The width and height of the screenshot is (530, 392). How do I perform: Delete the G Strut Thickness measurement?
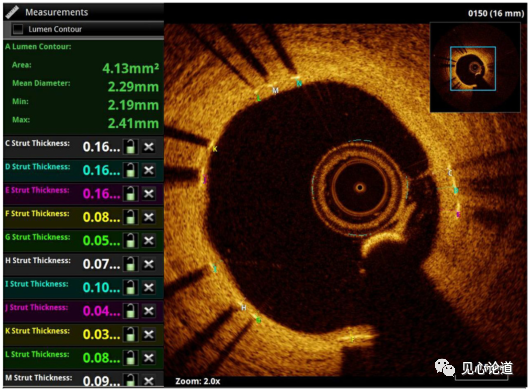[x=149, y=241]
